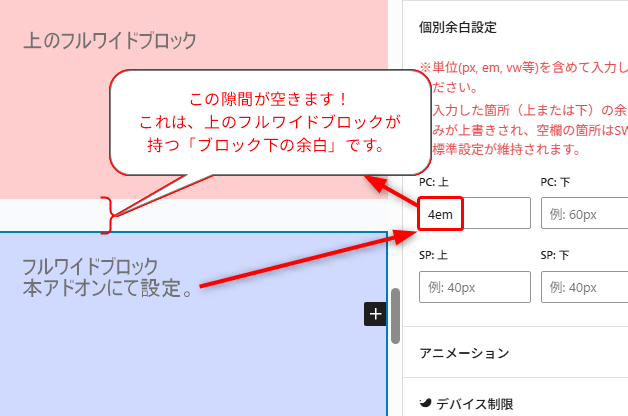Click the SP: 下 margin input field
Screen dimensions: 628x416
584,287
